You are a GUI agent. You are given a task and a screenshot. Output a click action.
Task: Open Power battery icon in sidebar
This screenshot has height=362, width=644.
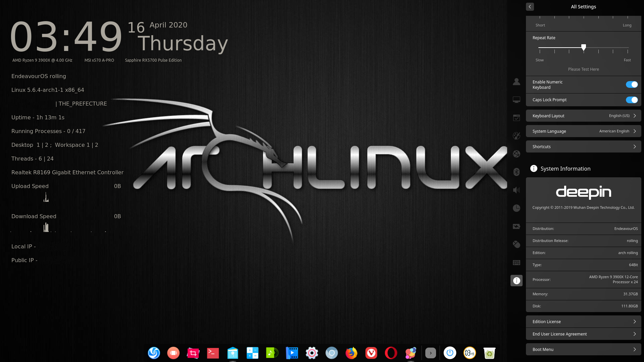[x=517, y=226]
